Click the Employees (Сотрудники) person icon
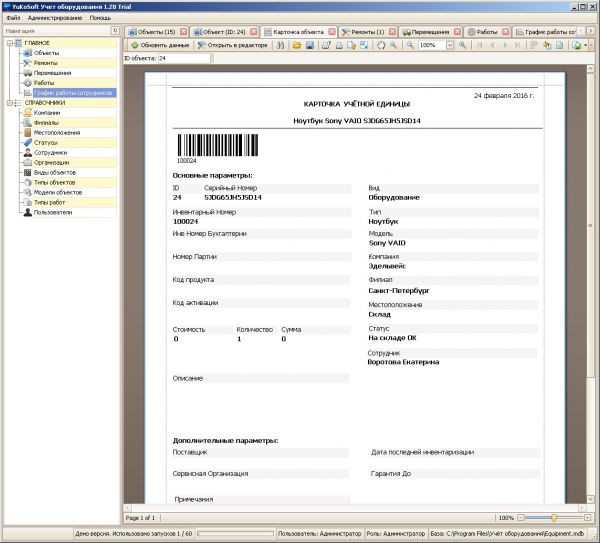 26,152
